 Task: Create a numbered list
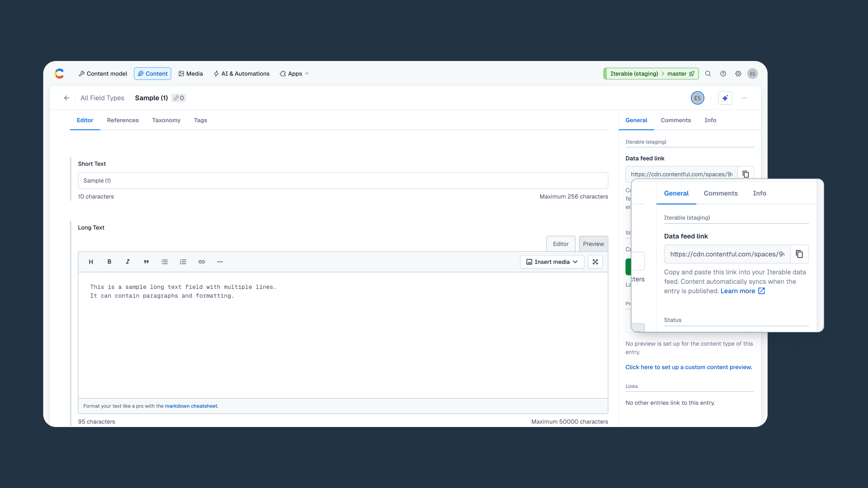(x=183, y=261)
